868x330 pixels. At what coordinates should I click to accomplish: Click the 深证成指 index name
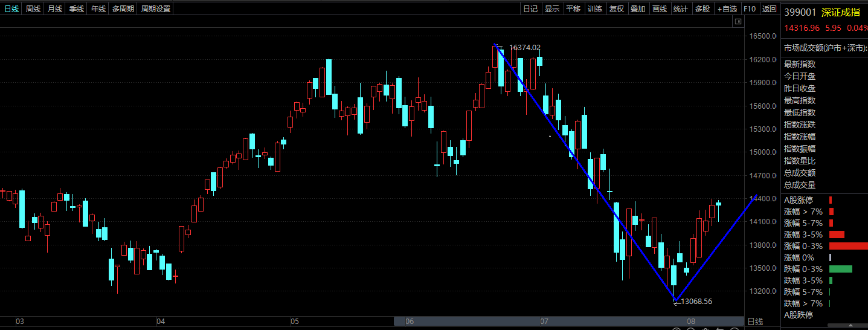coord(841,12)
